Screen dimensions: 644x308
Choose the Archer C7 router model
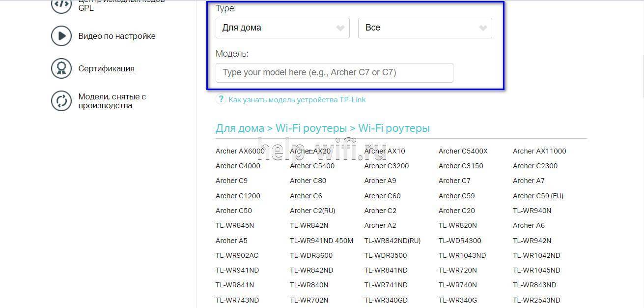pos(454,181)
